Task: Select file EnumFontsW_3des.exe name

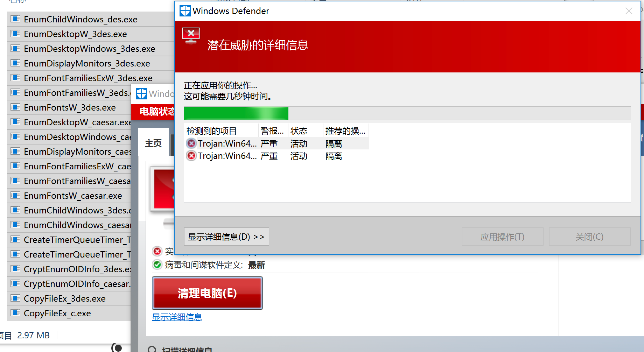Action: pos(70,107)
